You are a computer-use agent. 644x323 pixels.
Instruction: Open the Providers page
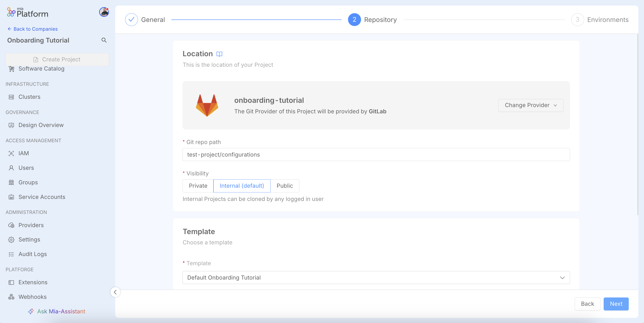[31, 225]
